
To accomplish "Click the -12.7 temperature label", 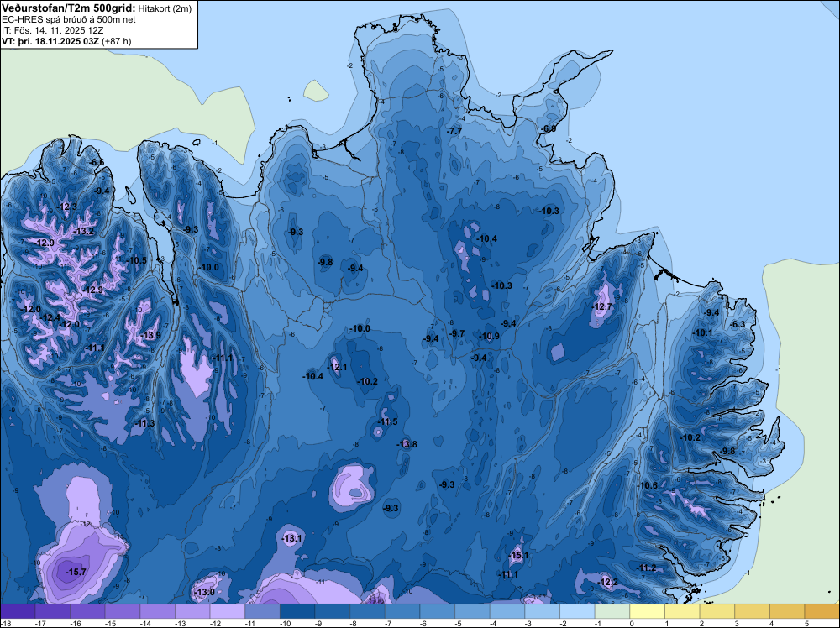I will point(601,306).
